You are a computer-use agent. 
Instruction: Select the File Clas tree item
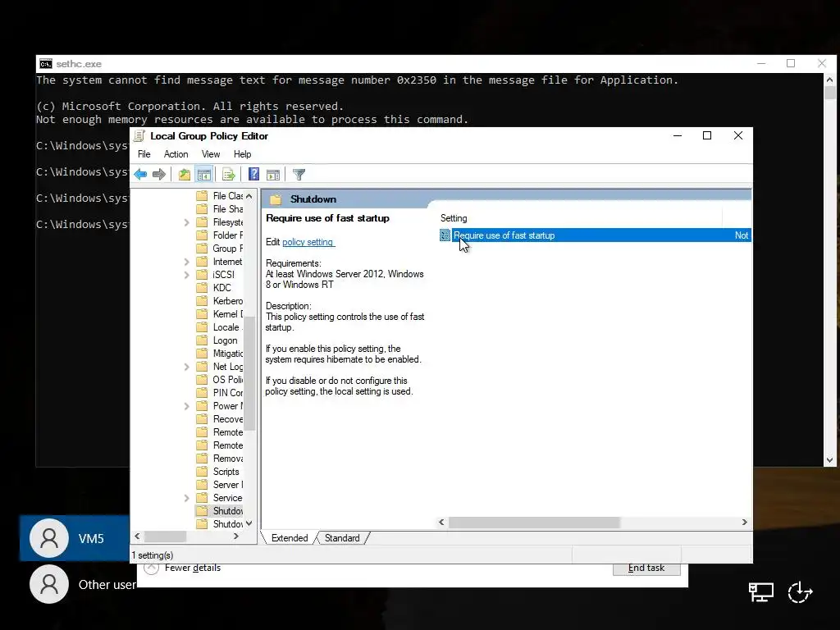[x=228, y=196]
